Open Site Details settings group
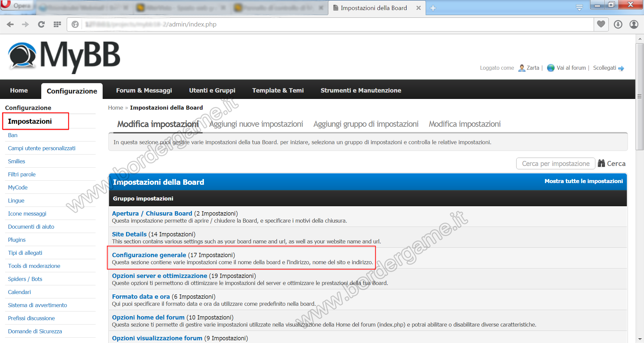Screen dimensions: 644x343 129,234
